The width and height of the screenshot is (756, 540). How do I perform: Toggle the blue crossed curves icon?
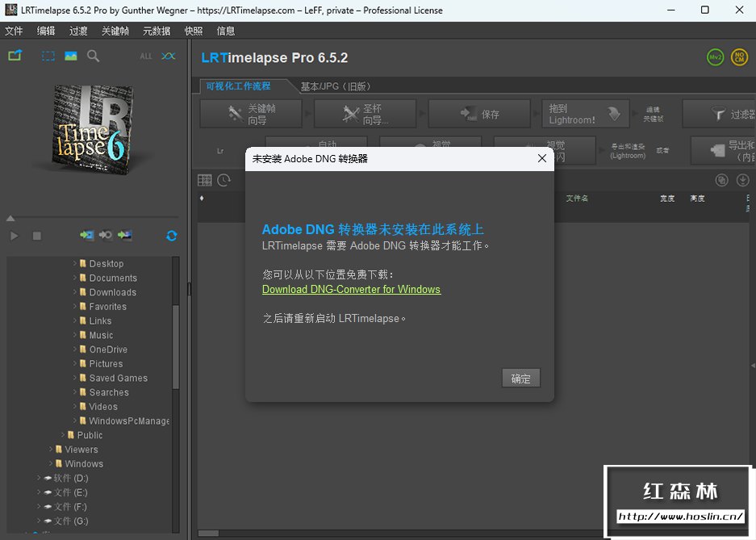[x=169, y=57]
